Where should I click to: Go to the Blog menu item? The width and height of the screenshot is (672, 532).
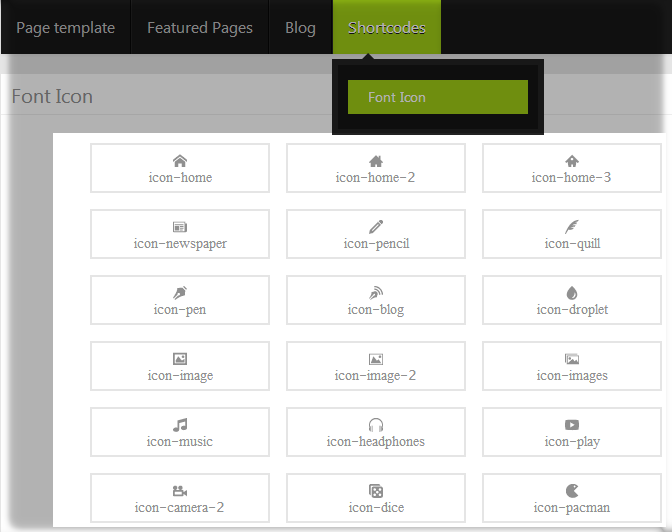point(300,28)
